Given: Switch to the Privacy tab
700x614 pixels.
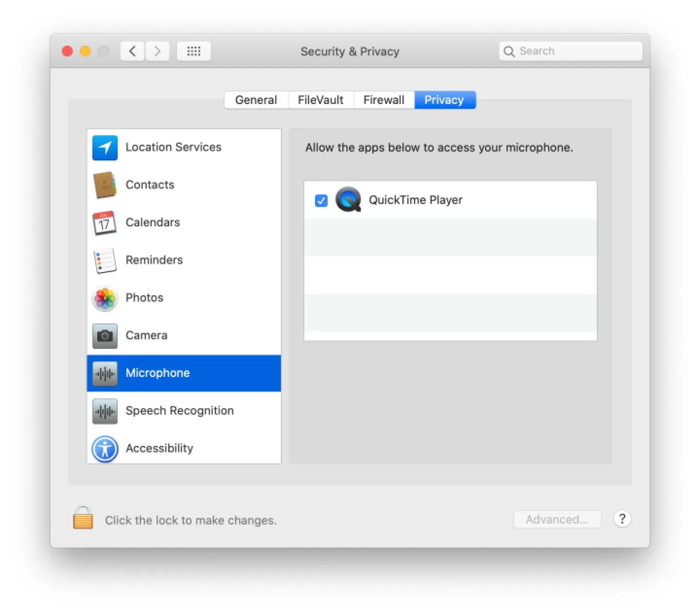Looking at the screenshot, I should 444,100.
